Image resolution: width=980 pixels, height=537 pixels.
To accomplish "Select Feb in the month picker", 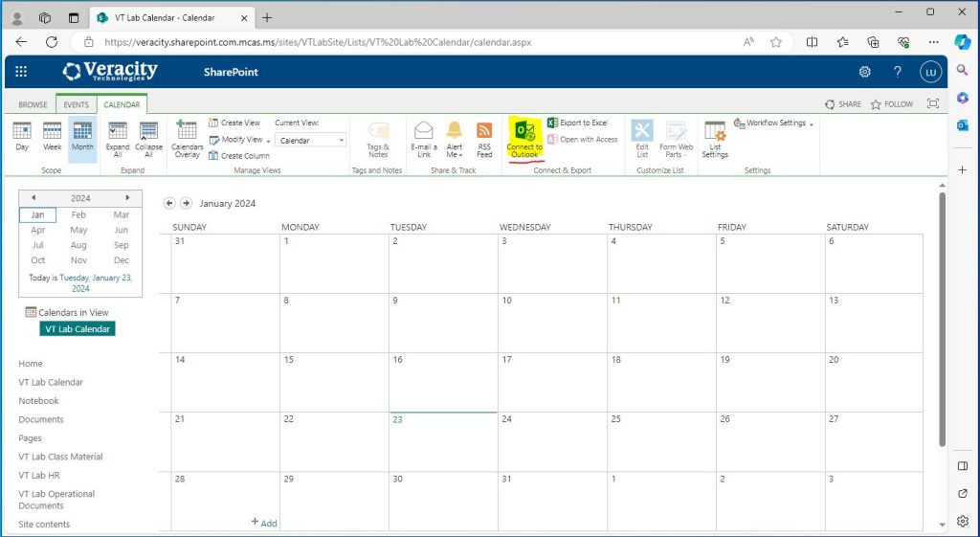I will pyautogui.click(x=78, y=215).
